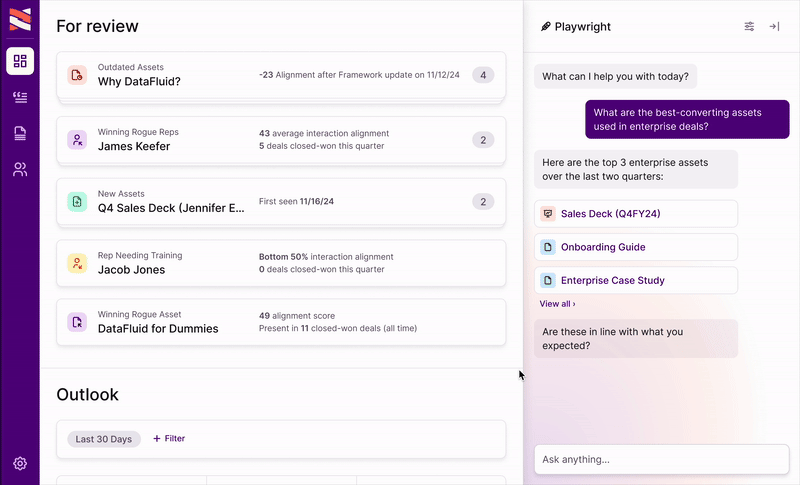Add a Filter to Outlook
The width and height of the screenshot is (800, 485).
point(169,439)
